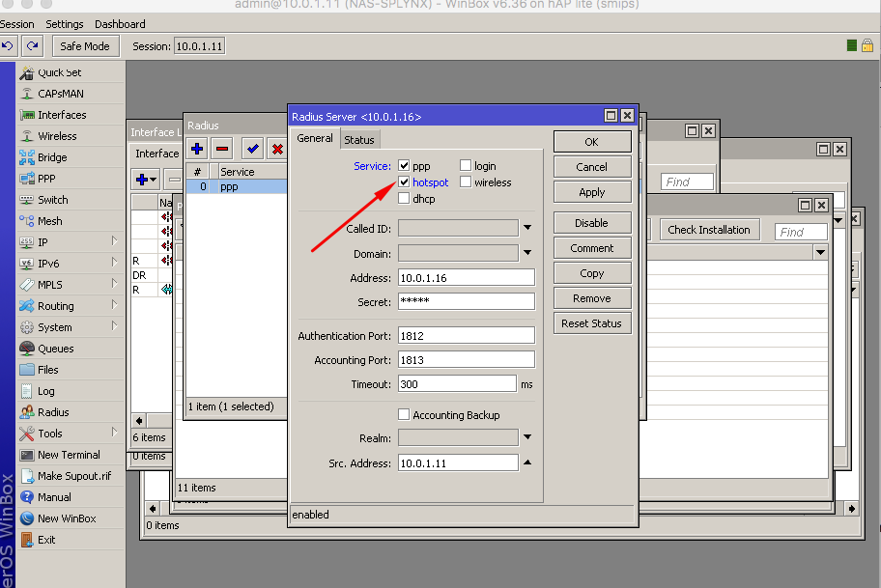Expand the Realm dropdown arrow

(x=527, y=437)
